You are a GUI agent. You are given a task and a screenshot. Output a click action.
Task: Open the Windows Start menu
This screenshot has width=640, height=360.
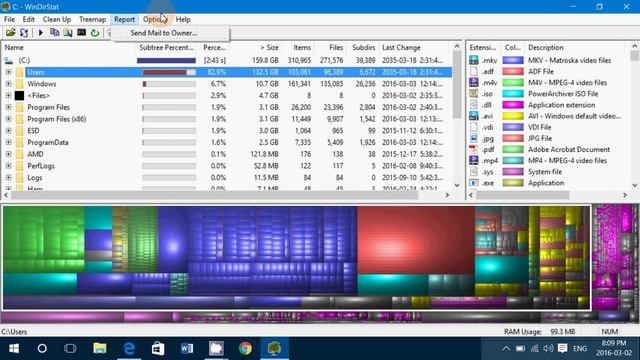click(x=14, y=349)
